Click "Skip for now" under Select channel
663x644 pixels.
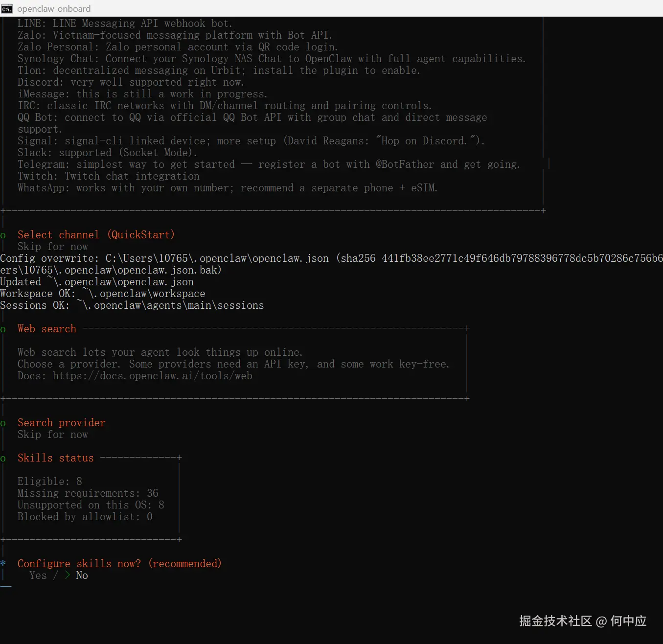click(53, 247)
